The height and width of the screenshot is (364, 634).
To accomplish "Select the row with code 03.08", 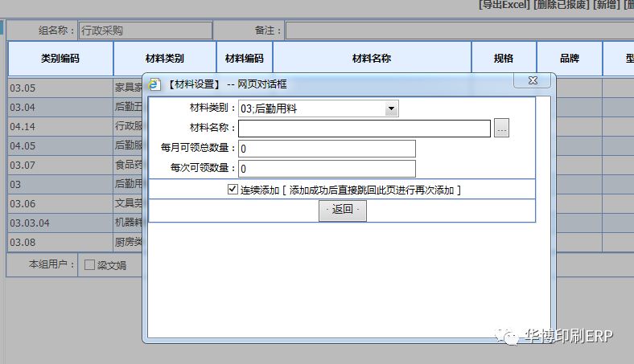I will point(60,243).
